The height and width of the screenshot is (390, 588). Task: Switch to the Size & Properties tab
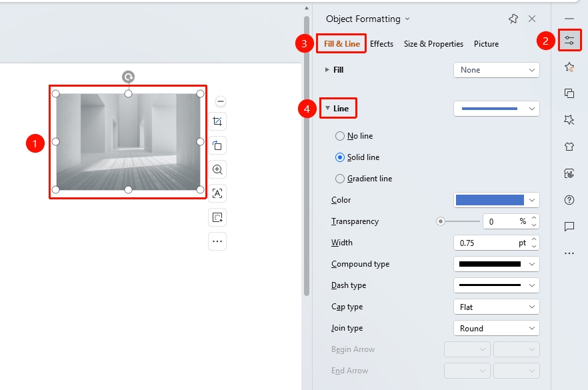pyautogui.click(x=433, y=44)
